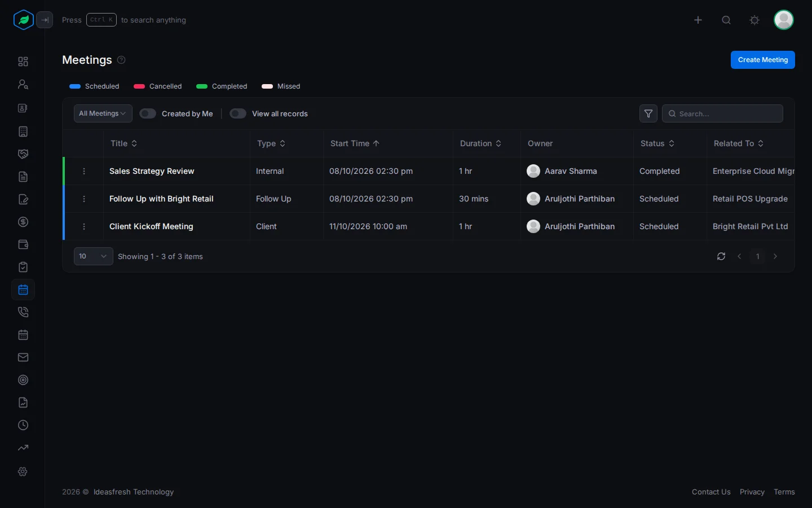Open the page size dropdown
The height and width of the screenshot is (508, 812).
[x=94, y=256]
